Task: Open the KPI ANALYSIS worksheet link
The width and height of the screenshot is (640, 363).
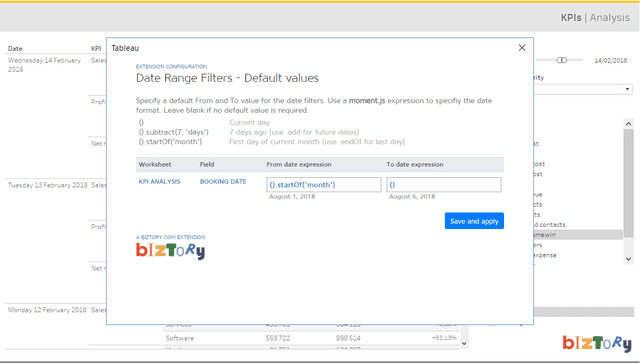Action: point(159,181)
